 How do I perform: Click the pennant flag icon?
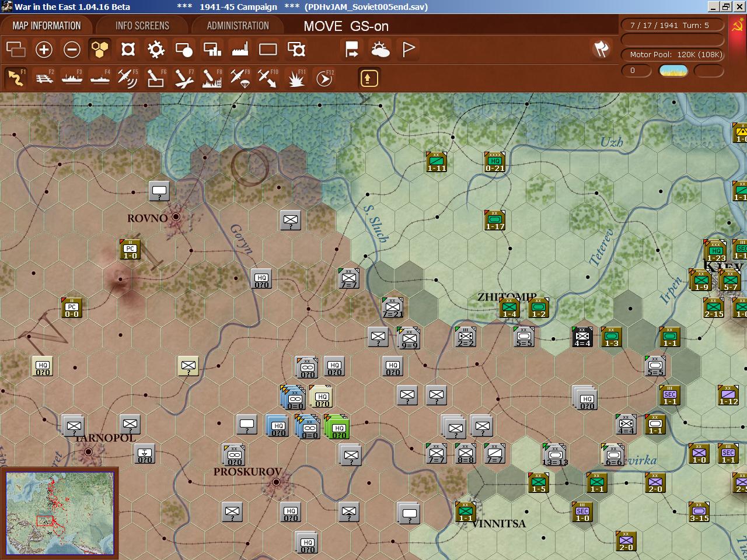click(x=409, y=50)
